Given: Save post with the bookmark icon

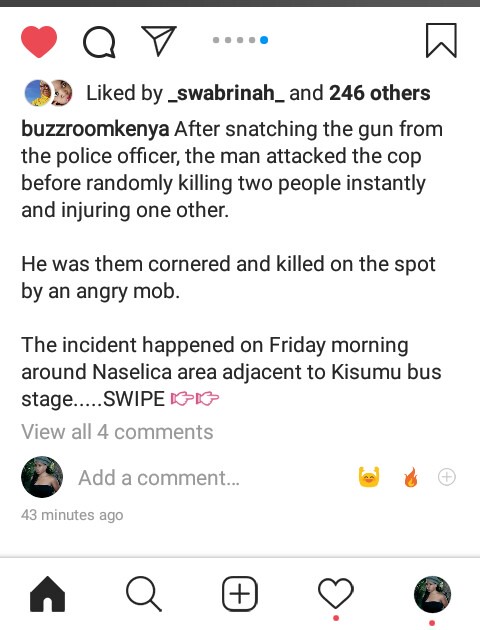Looking at the screenshot, I should tap(441, 41).
